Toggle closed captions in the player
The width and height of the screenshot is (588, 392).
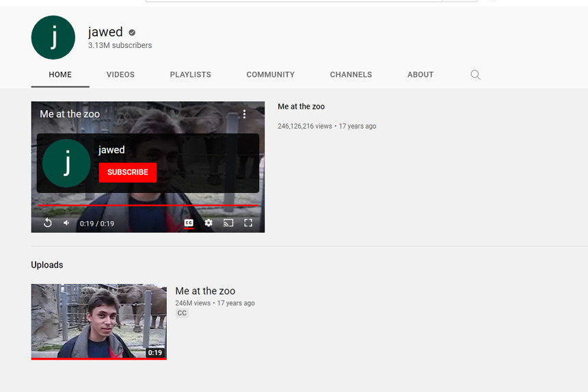[x=189, y=223]
